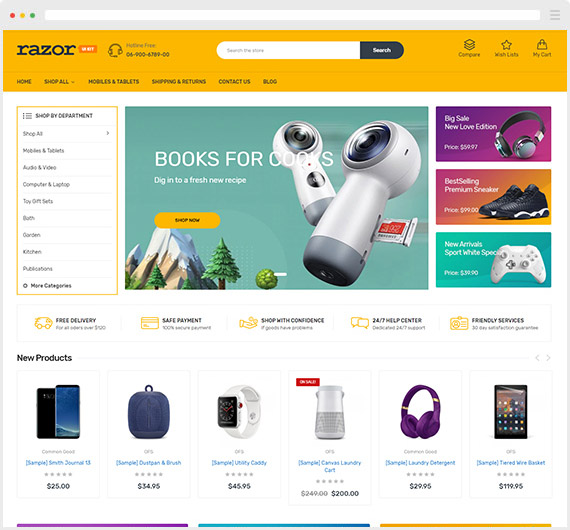Click the 24/7 Help Center chat icon

(360, 323)
